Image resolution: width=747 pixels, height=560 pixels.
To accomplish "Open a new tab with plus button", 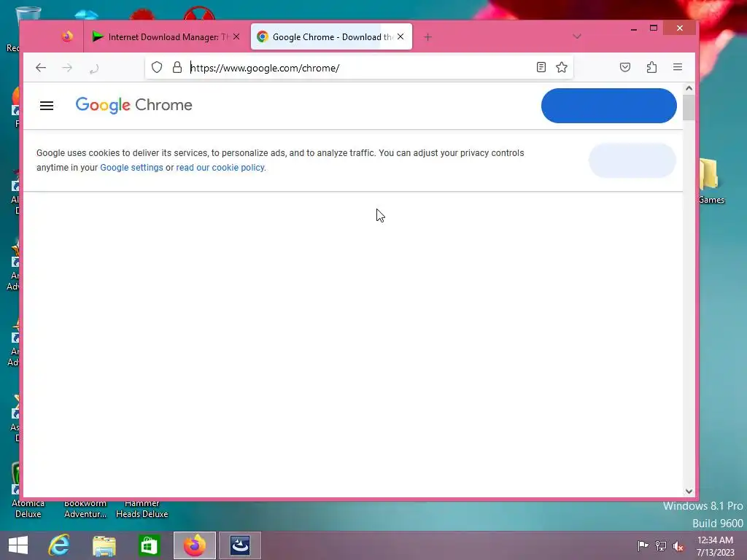I will point(427,36).
